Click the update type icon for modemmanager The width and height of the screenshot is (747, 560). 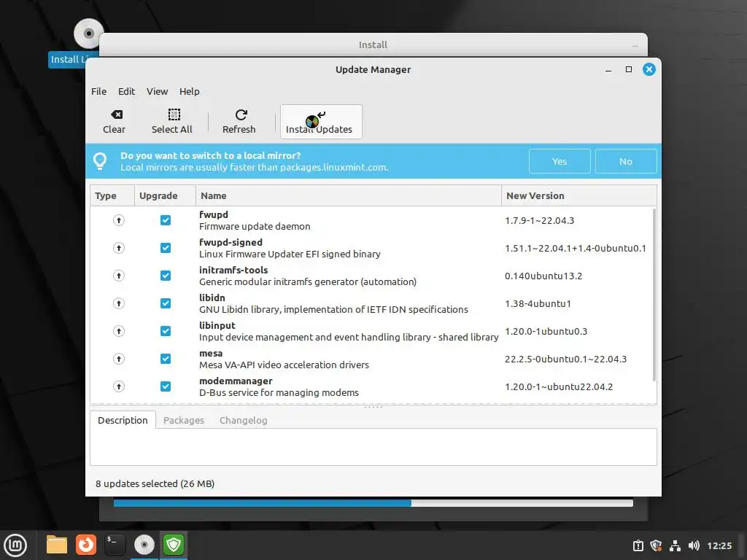click(119, 386)
